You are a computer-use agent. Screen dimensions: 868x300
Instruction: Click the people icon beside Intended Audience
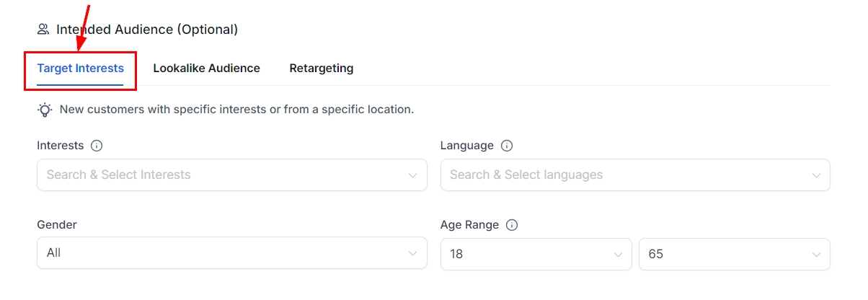point(43,30)
